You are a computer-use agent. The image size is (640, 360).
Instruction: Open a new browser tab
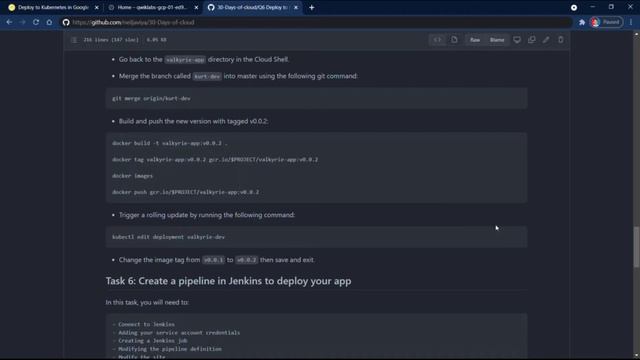pyautogui.click(x=311, y=7)
